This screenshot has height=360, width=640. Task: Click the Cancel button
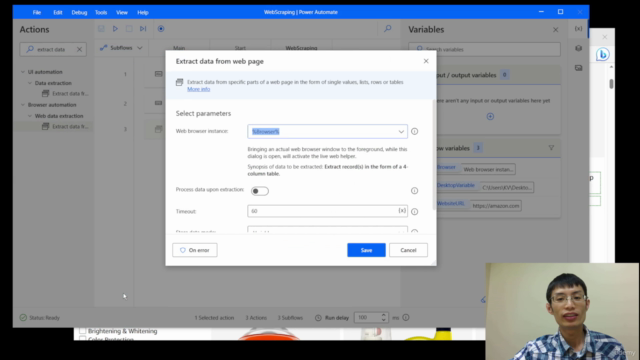point(408,250)
